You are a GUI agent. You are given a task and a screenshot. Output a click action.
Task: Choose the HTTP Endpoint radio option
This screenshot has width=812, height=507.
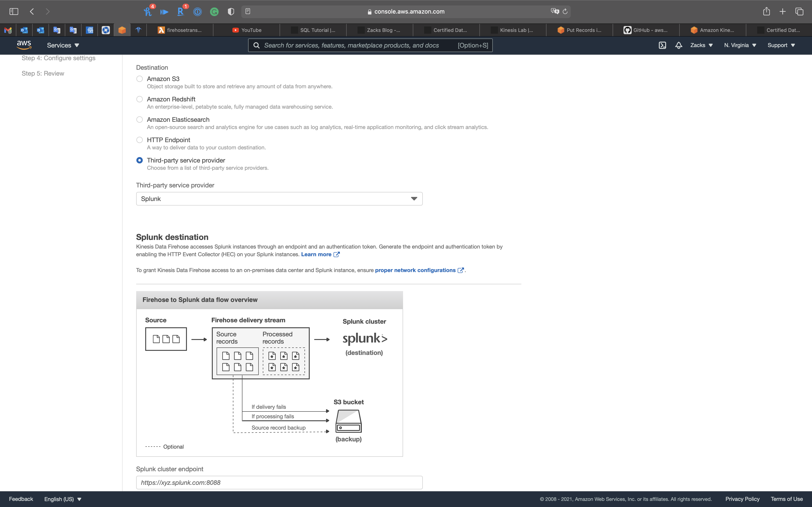click(x=140, y=140)
